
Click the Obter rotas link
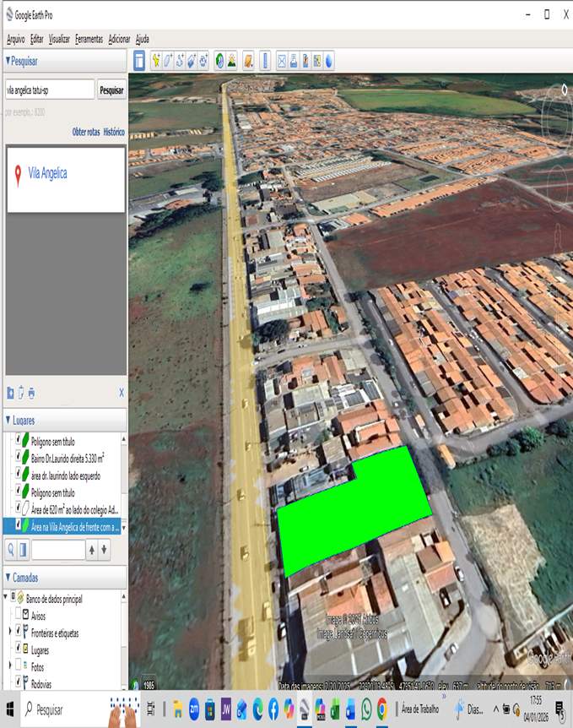point(85,132)
